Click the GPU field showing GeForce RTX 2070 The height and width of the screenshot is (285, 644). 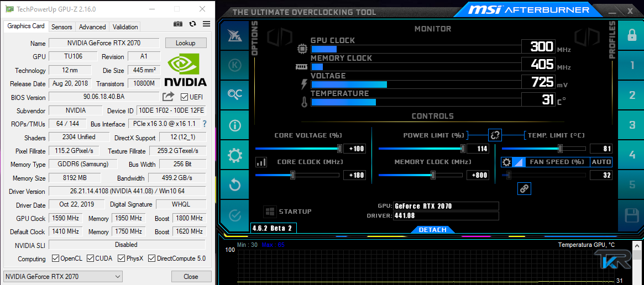tap(446, 206)
